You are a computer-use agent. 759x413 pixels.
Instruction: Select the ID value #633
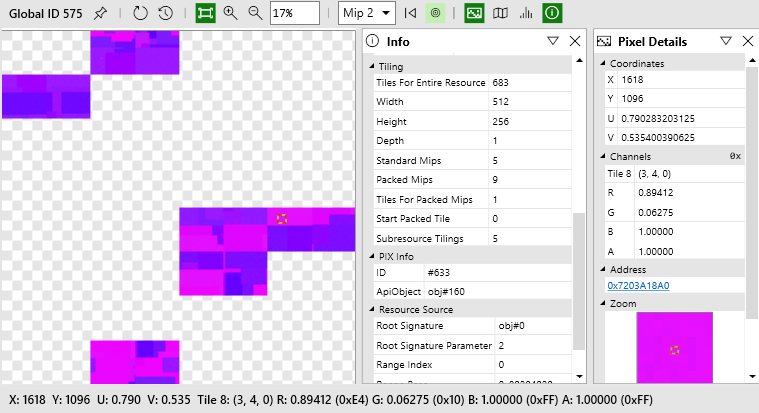pyautogui.click(x=439, y=273)
